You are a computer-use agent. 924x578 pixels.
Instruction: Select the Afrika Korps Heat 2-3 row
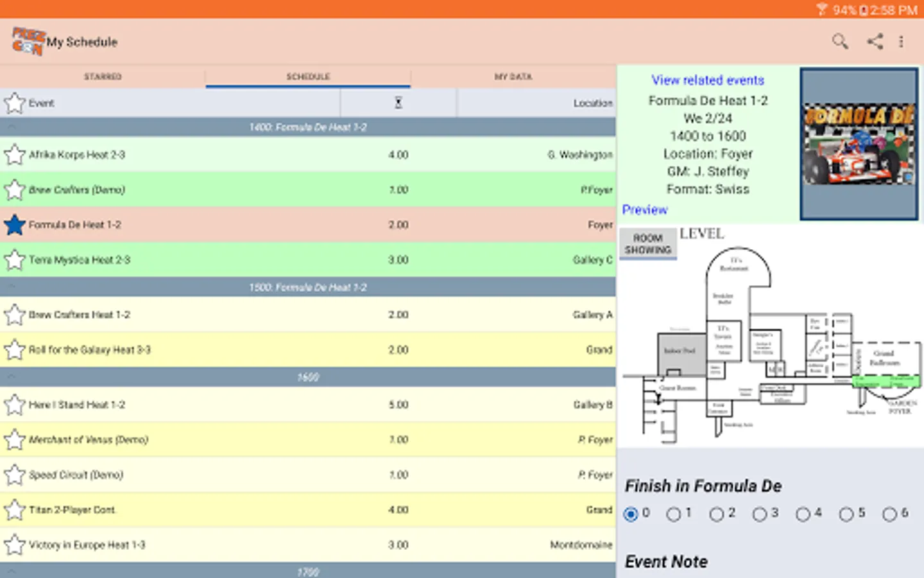click(308, 155)
